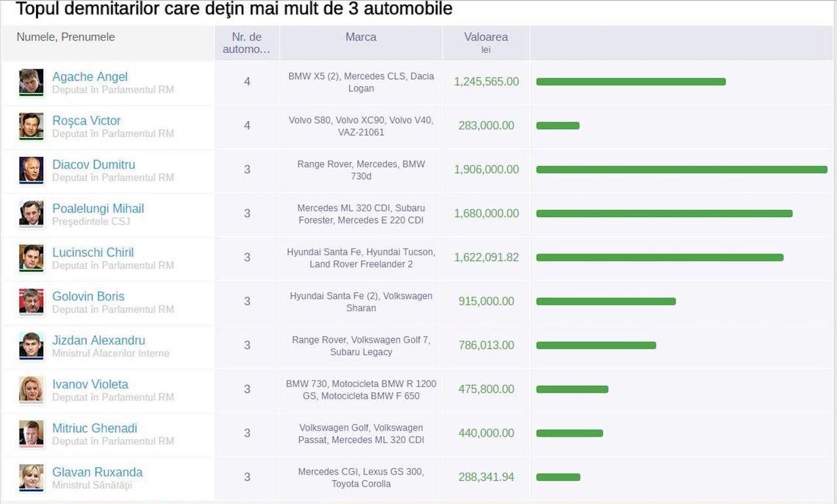
Task: Follow the Jizdan Alexandru link
Action: [x=99, y=340]
